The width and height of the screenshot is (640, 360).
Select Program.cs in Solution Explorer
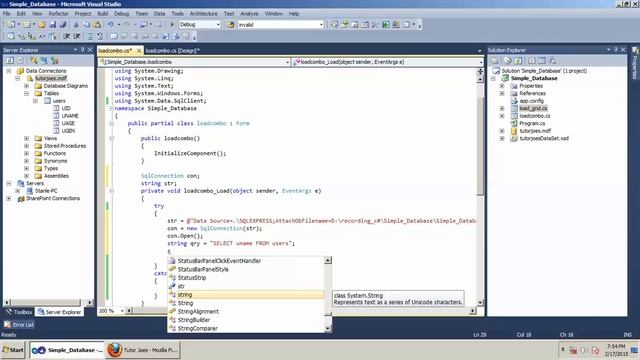coord(532,123)
